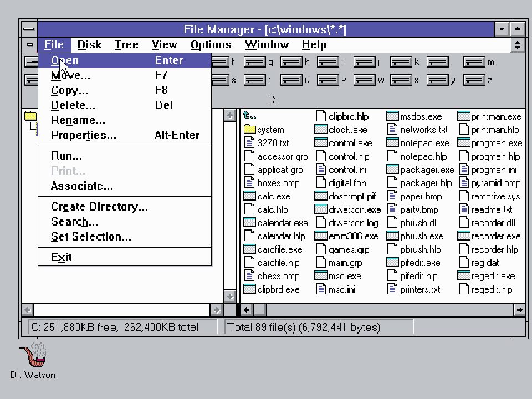Viewport: 532px width, 399px height.
Task: Select drive j icon
Action: pyautogui.click(x=365, y=62)
